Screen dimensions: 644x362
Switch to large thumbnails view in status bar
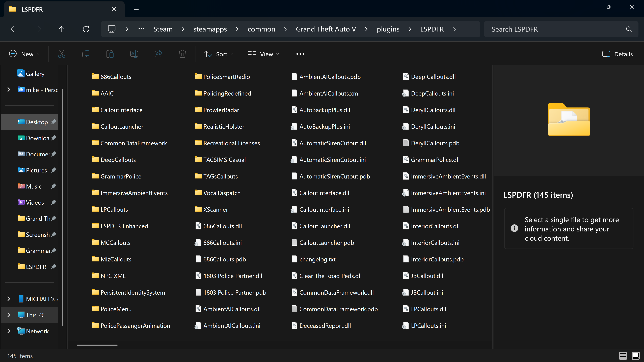pos(635,355)
